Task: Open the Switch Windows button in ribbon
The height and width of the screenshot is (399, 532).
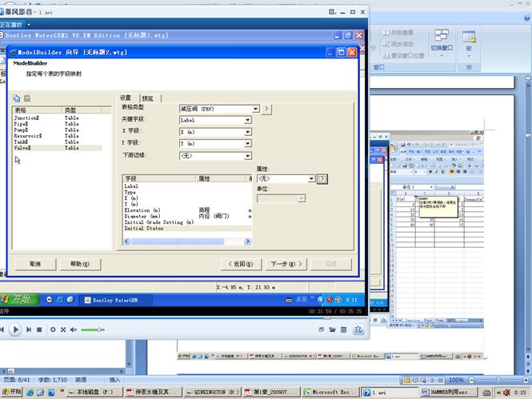Action: 442,41
